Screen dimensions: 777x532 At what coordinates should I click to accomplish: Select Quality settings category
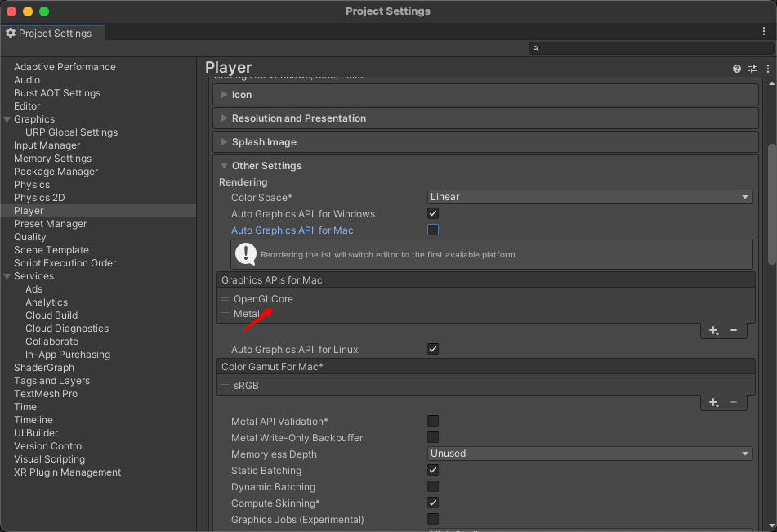[x=29, y=237]
